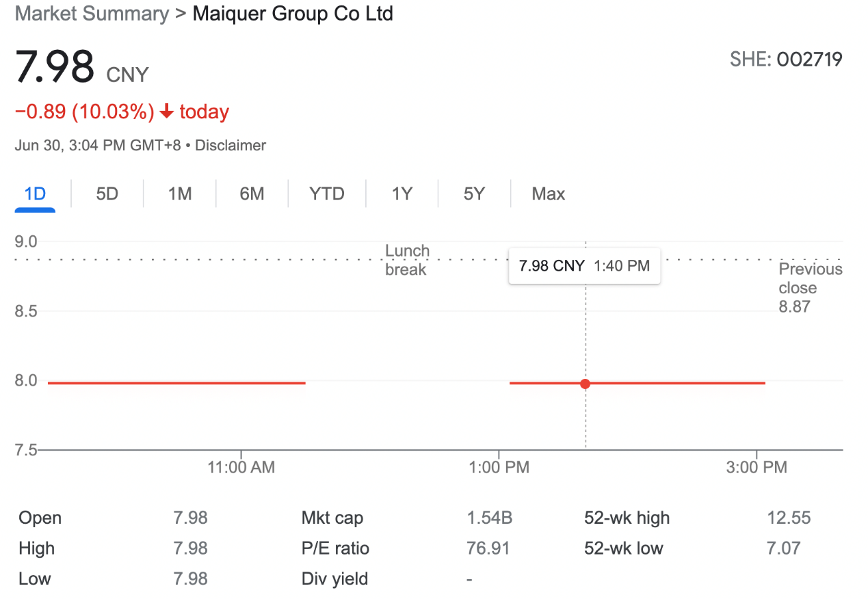868x599 pixels.
Task: Click the 3:00 PM axis label
Action: (x=757, y=468)
